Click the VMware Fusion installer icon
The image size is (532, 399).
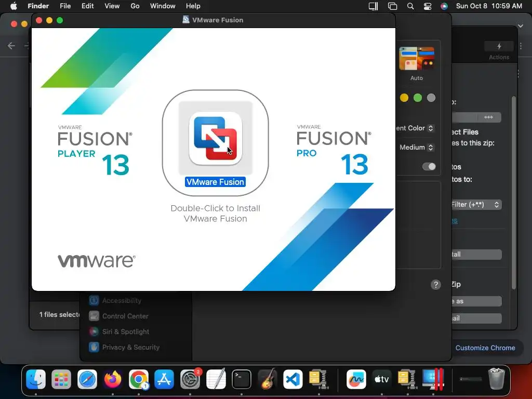coord(216,138)
